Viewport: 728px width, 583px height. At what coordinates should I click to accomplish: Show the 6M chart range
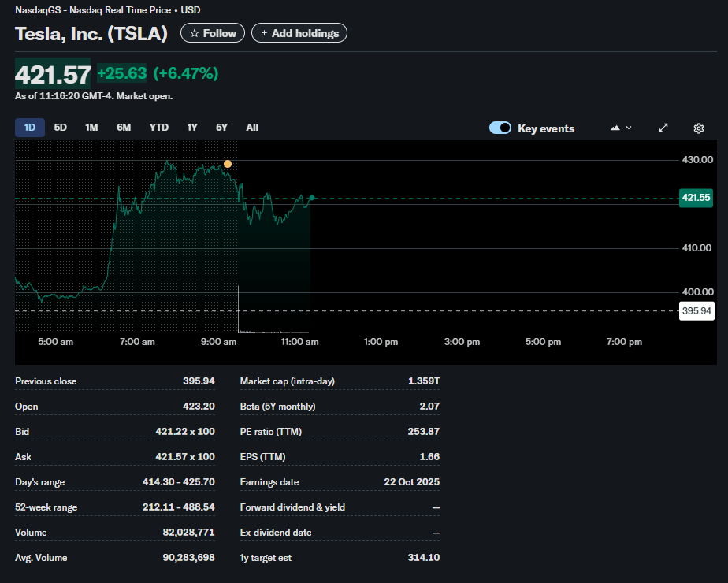[x=124, y=128]
